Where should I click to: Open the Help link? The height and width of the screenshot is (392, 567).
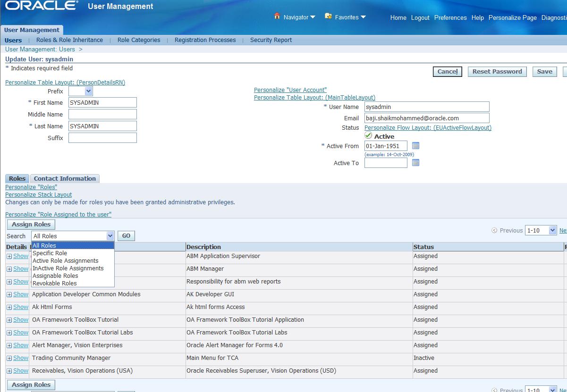tap(477, 17)
